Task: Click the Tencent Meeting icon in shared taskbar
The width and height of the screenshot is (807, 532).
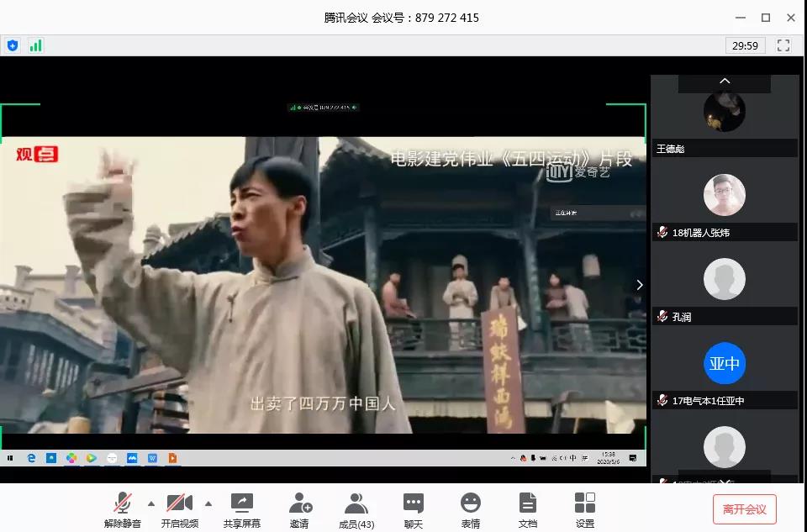Action: click(x=132, y=458)
